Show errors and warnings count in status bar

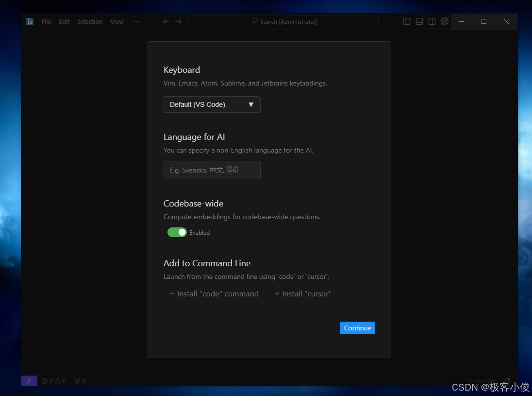click(x=54, y=381)
